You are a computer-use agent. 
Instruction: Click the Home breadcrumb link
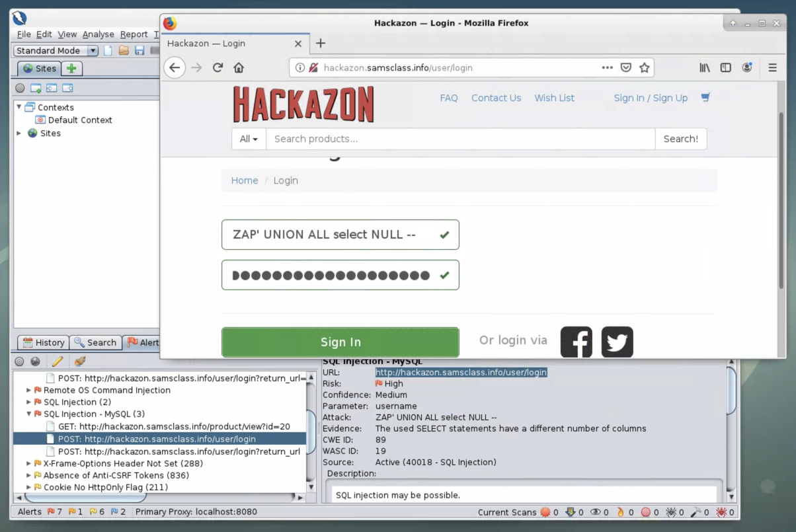pyautogui.click(x=245, y=180)
